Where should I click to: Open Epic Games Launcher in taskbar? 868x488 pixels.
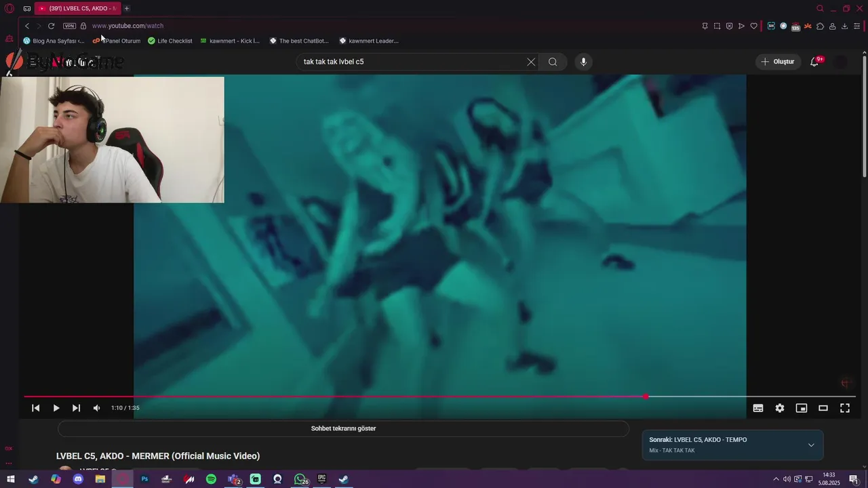[x=321, y=479]
